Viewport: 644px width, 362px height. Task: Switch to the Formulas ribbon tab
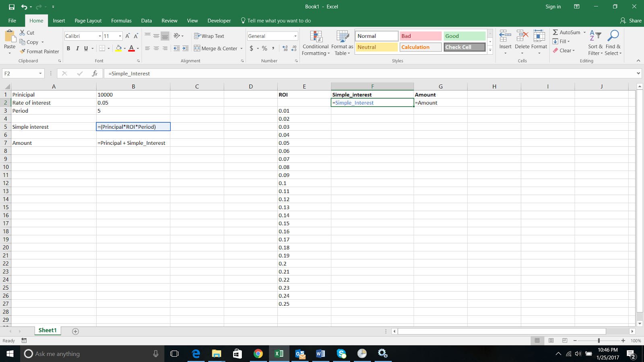point(121,21)
